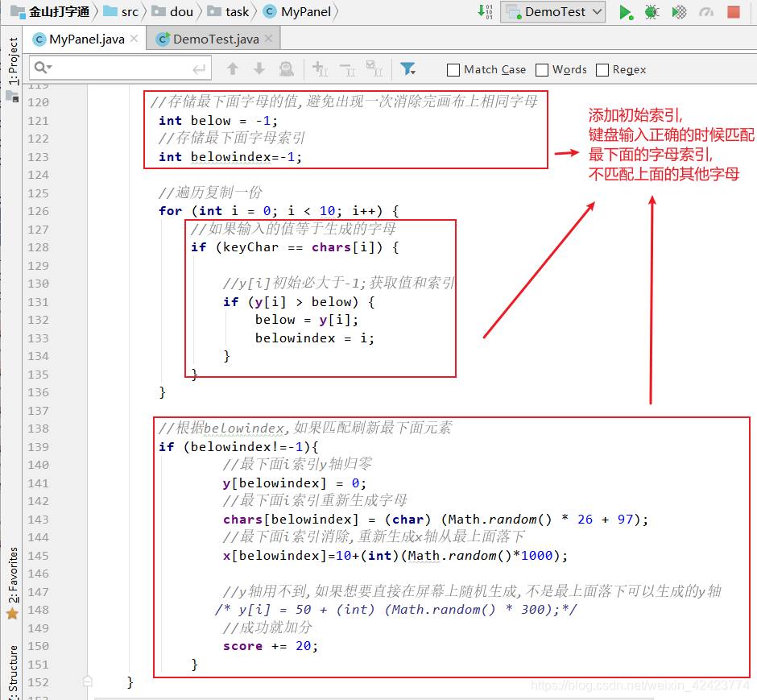Enable Regex checkbox
This screenshot has width=757, height=700.
point(602,70)
